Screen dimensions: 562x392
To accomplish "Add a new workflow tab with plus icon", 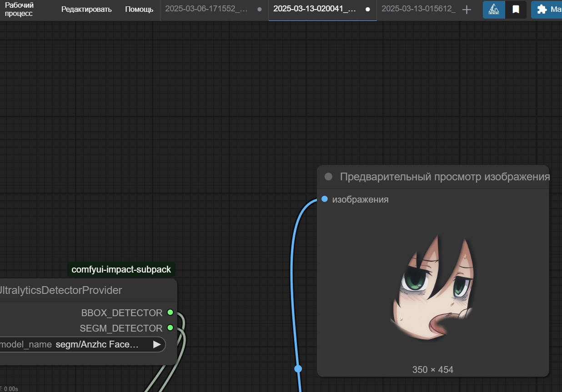I will click(x=467, y=10).
